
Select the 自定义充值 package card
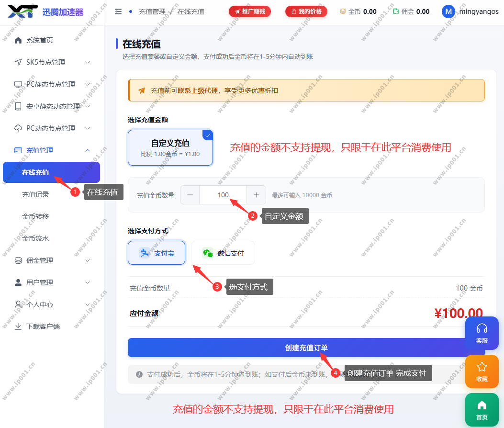170,148
